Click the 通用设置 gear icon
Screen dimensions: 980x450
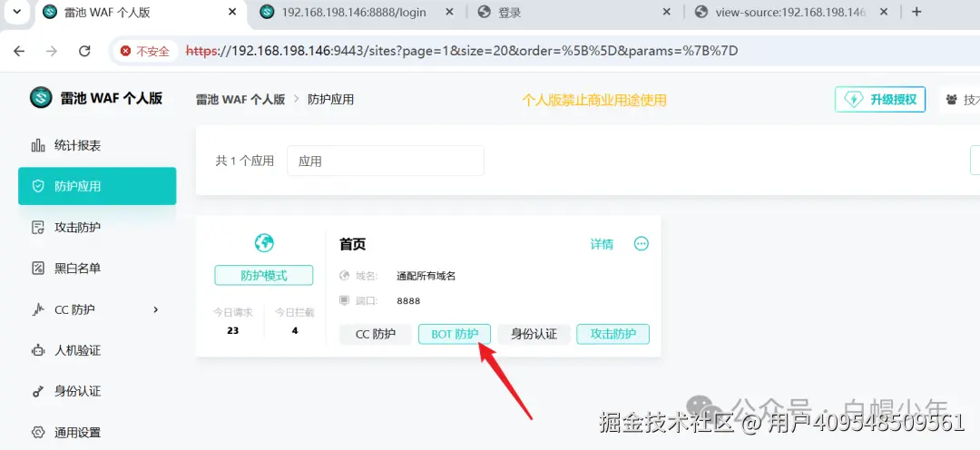(x=38, y=433)
